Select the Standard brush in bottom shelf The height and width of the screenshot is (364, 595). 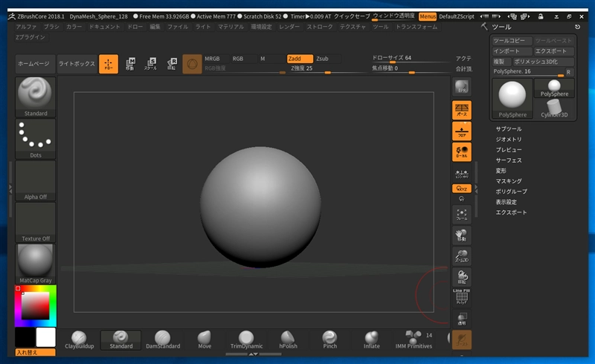121,339
